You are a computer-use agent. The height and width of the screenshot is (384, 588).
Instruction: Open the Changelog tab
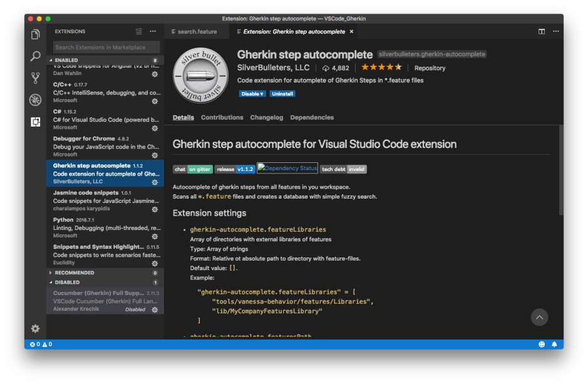pyautogui.click(x=267, y=117)
